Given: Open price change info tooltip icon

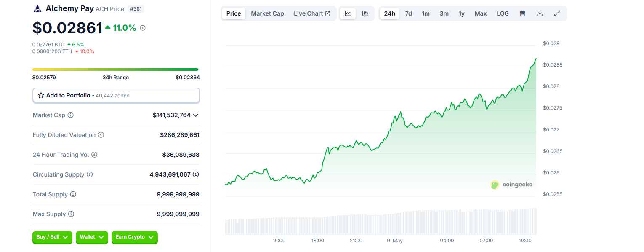Looking at the screenshot, I should click(143, 28).
